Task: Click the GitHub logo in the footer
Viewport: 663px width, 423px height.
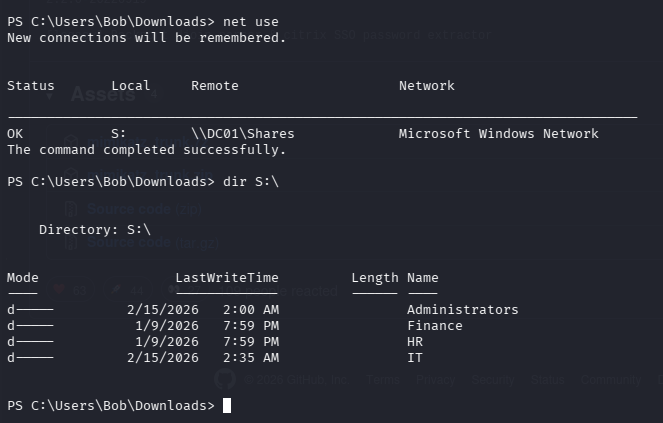Action: click(x=225, y=380)
